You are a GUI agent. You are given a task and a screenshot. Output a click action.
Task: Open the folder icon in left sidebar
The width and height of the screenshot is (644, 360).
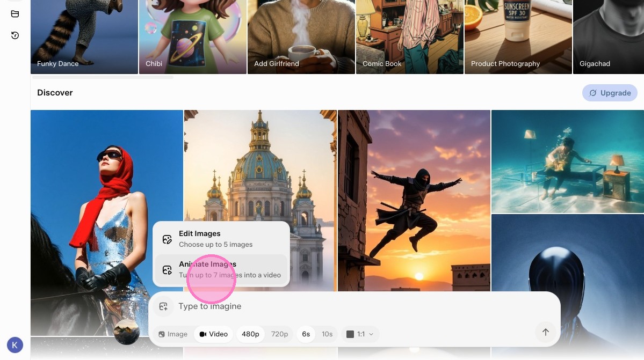pyautogui.click(x=15, y=14)
